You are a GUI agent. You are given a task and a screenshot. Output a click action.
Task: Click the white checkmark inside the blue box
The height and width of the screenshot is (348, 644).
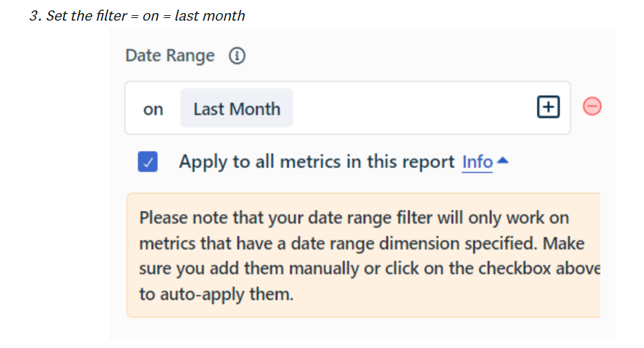(x=148, y=163)
